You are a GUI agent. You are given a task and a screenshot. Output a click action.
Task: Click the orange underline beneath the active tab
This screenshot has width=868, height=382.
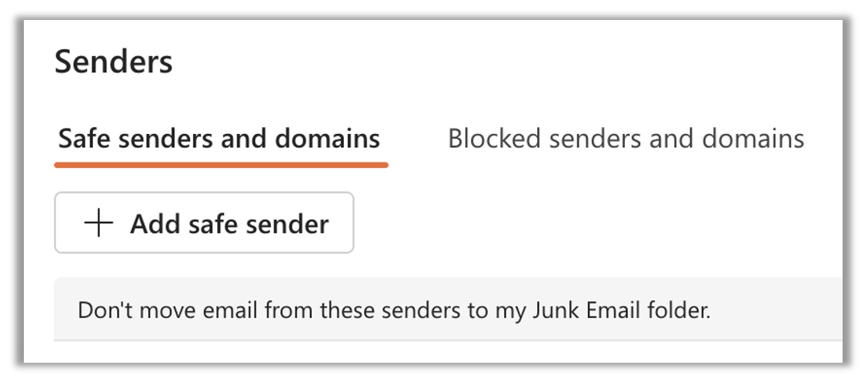tap(221, 164)
